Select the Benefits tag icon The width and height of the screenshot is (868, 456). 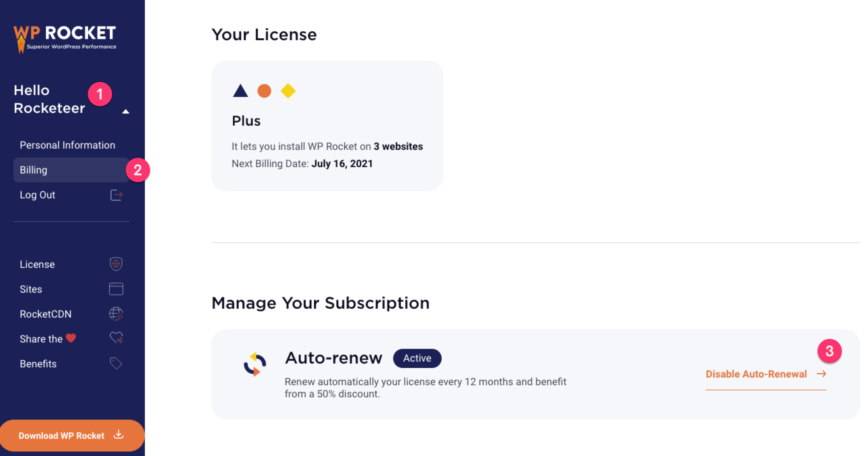(x=116, y=363)
